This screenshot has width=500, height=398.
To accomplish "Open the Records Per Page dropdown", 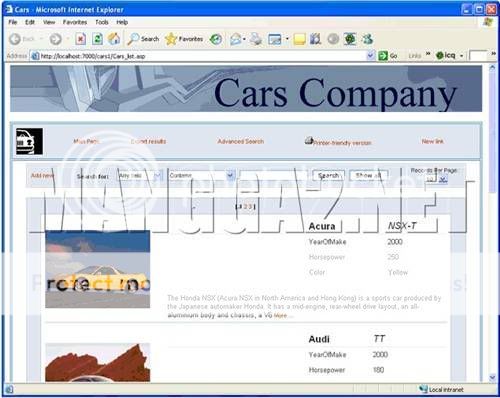I will [x=436, y=179].
